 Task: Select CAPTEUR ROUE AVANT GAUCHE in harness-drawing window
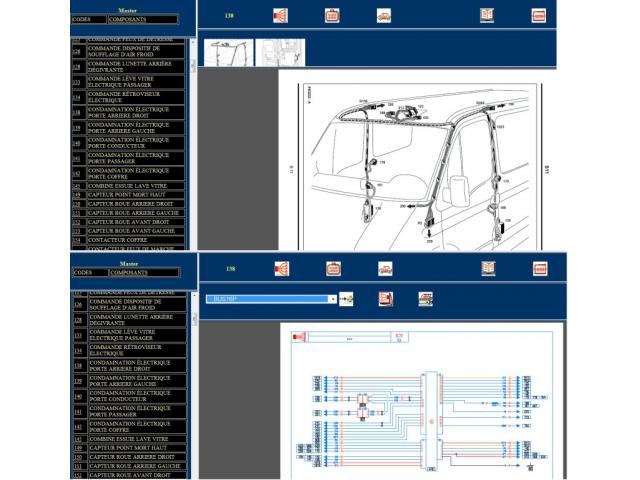[x=136, y=231]
